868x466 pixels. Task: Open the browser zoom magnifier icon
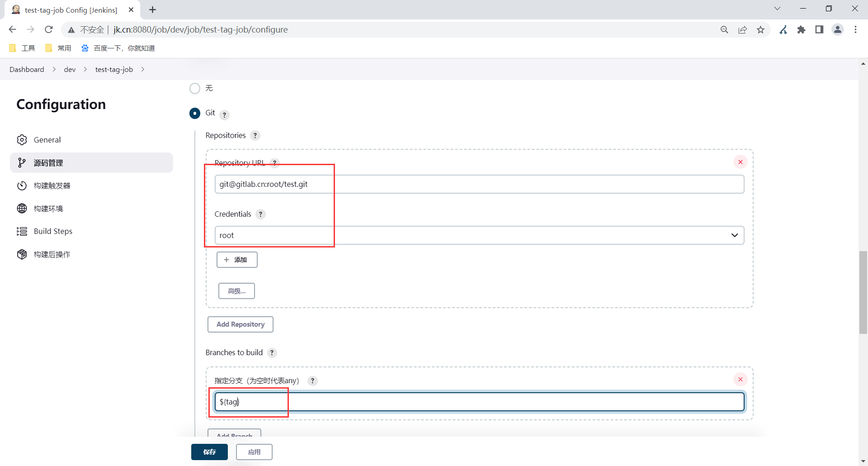(x=724, y=29)
